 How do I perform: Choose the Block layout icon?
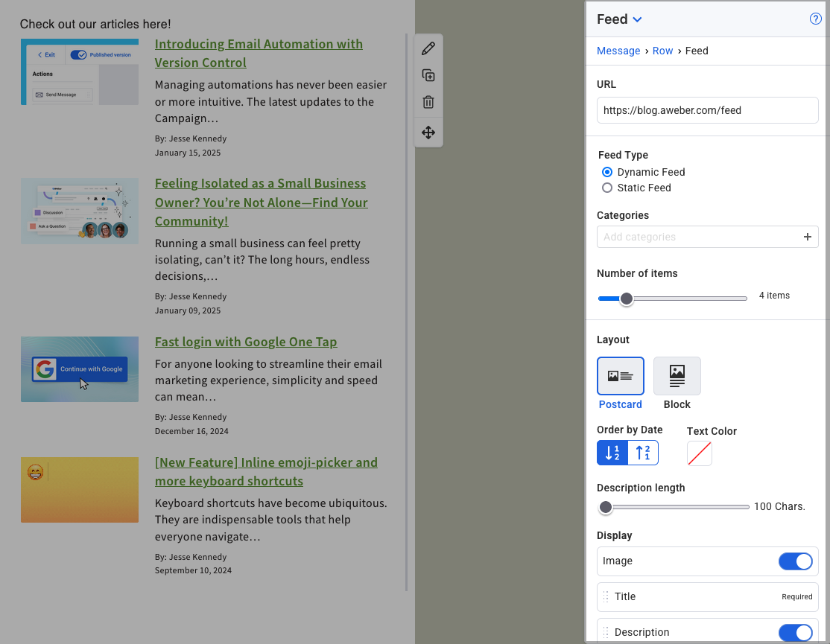(677, 375)
